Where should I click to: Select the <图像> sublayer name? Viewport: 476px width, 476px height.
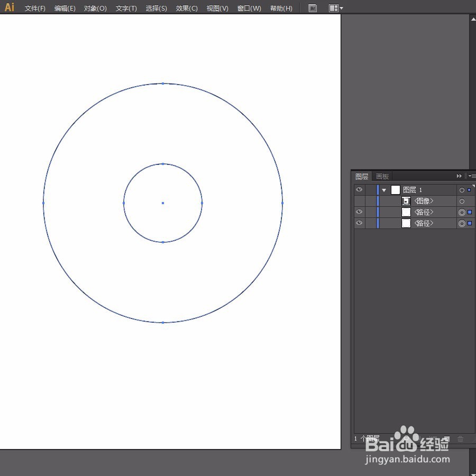424,201
